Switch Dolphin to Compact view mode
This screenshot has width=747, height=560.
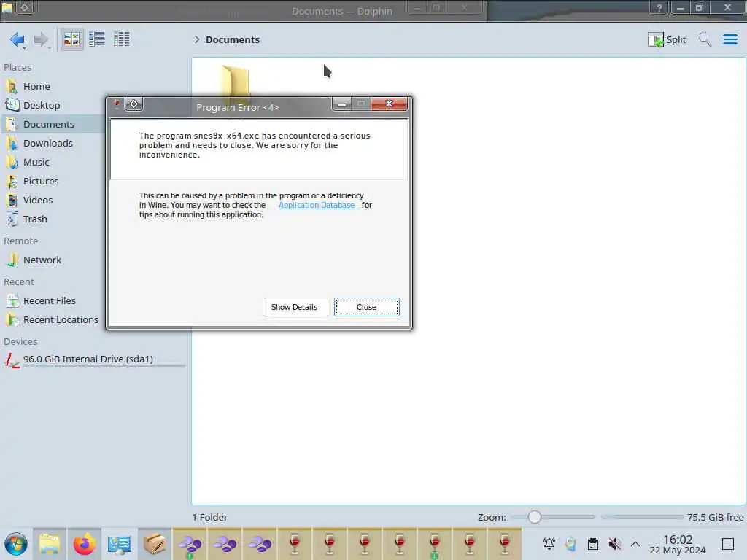click(x=97, y=39)
